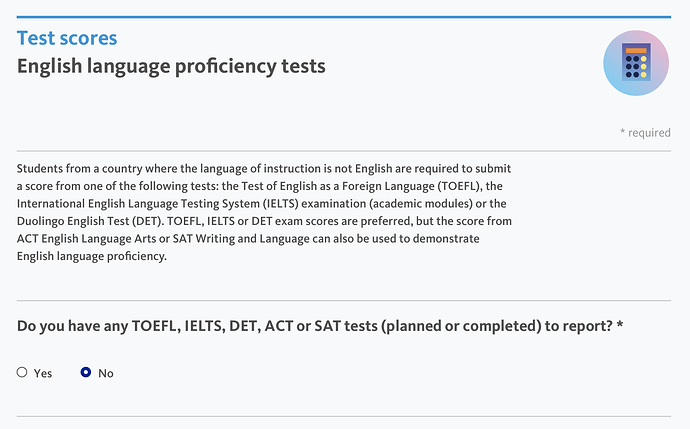Select the No radio button
The image size is (690, 429).
point(86,373)
